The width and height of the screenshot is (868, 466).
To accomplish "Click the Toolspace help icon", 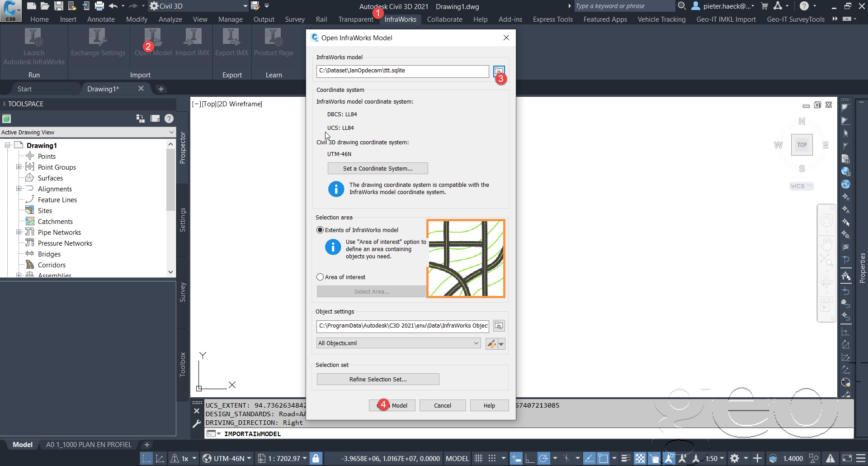I will [x=169, y=119].
